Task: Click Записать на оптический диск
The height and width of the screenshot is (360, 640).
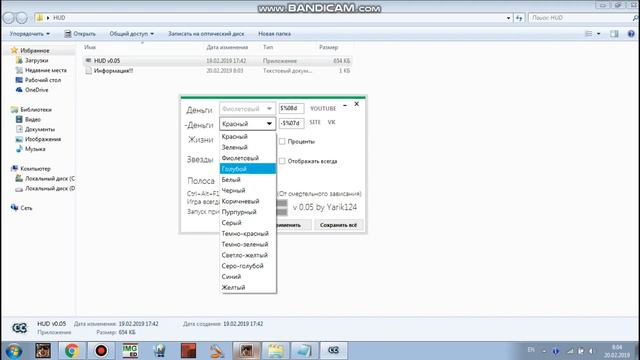Action: pos(206,34)
